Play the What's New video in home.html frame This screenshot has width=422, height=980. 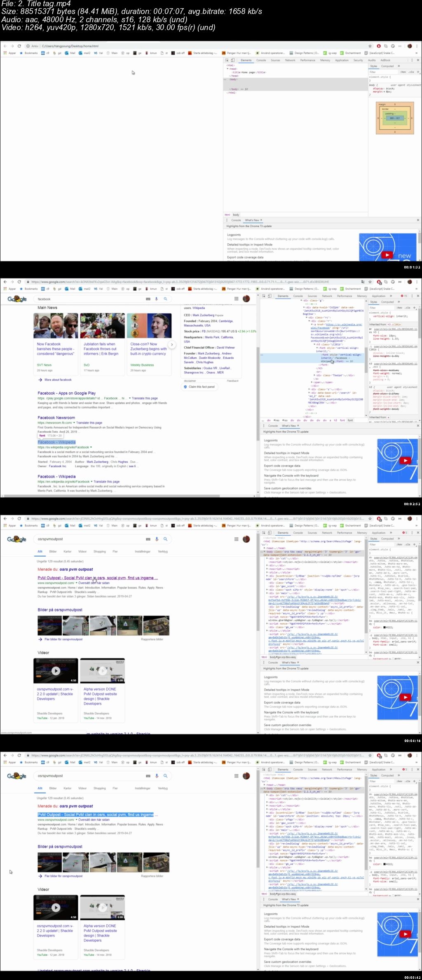tap(387, 255)
